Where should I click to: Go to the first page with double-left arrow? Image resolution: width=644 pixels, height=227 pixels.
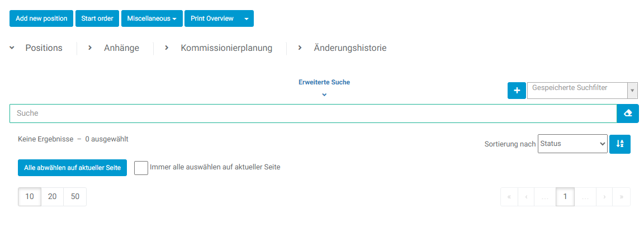click(509, 197)
